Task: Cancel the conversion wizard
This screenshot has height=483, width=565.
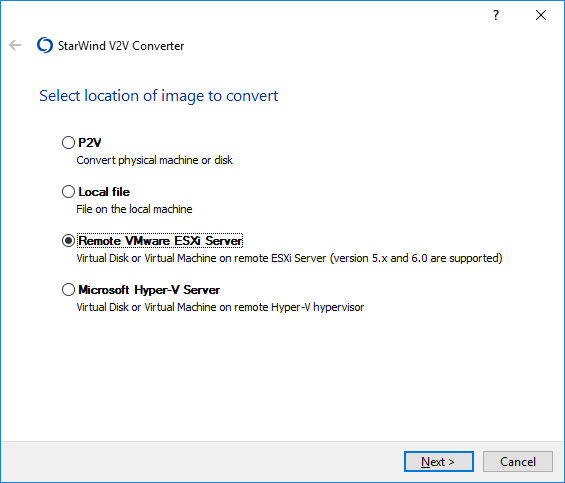Action: click(x=518, y=461)
